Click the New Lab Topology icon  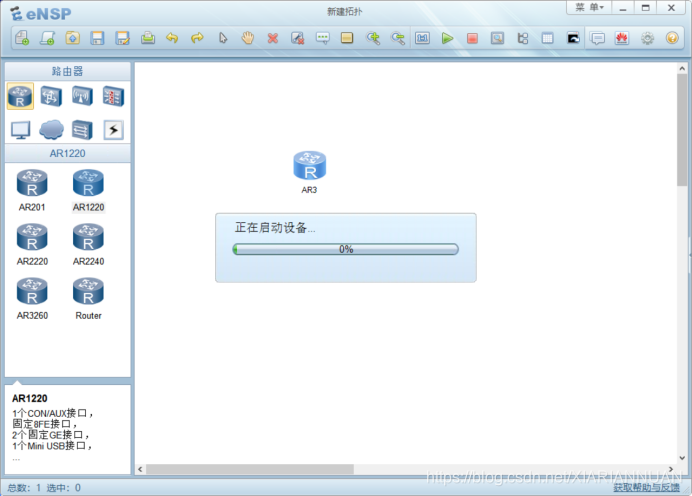(47, 38)
